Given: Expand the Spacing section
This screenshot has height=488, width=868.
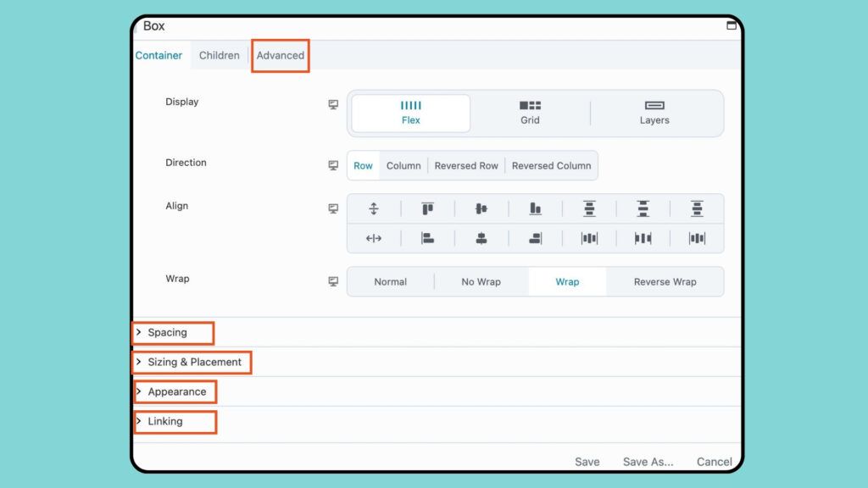Looking at the screenshot, I should click(x=173, y=333).
